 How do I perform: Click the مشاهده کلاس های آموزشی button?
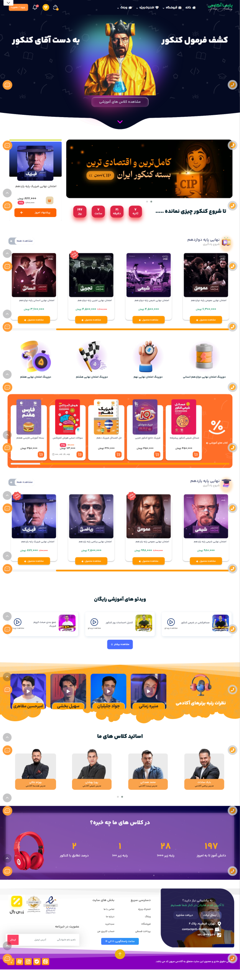(x=120, y=101)
